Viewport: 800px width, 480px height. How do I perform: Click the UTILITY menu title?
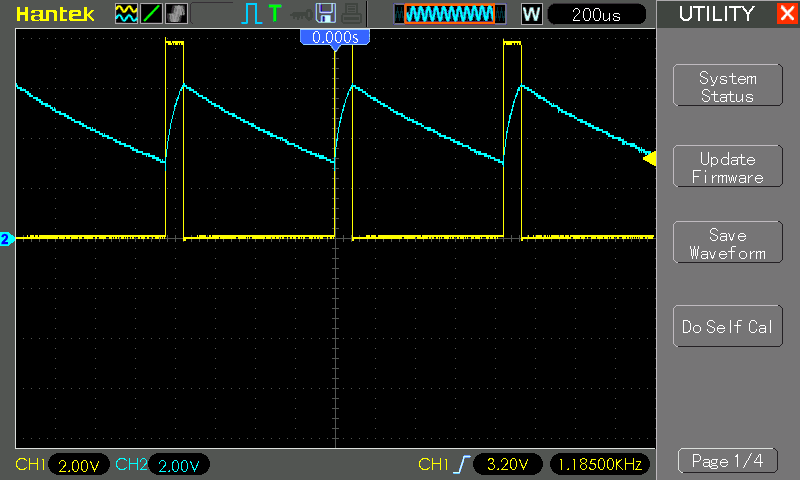click(x=716, y=14)
